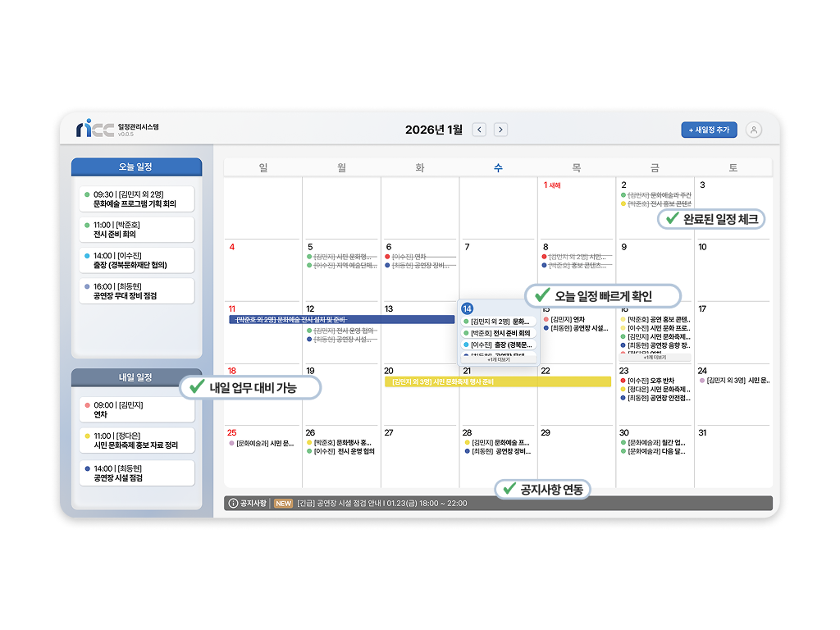Screen dimensions: 840x630
Task: Select date 9 in calendar
Action: [x=623, y=247]
